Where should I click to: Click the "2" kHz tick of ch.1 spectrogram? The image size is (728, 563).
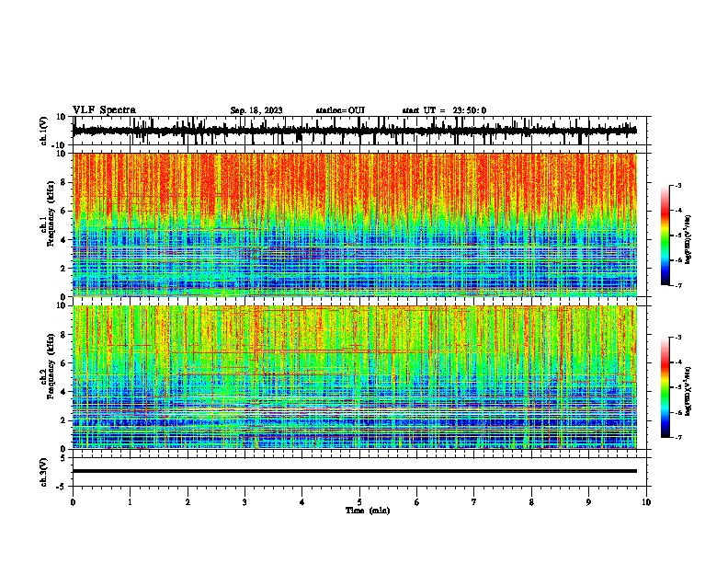pyautogui.click(x=64, y=269)
